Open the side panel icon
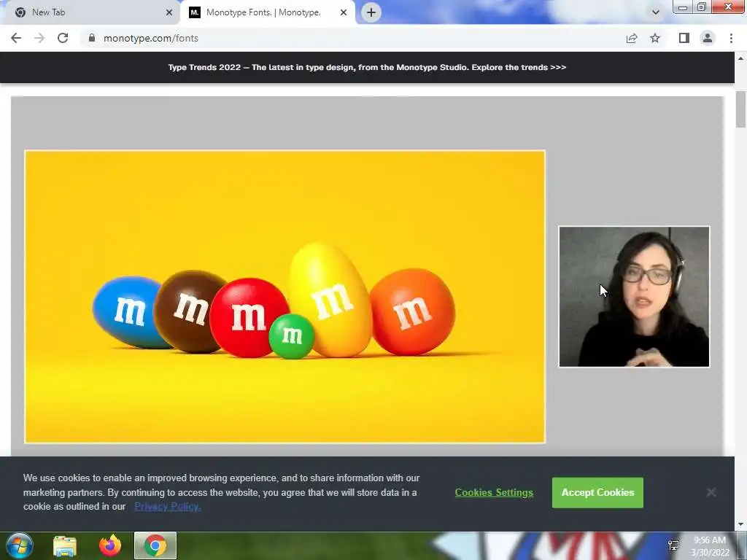Viewport: 747px width, 560px height. tap(684, 38)
